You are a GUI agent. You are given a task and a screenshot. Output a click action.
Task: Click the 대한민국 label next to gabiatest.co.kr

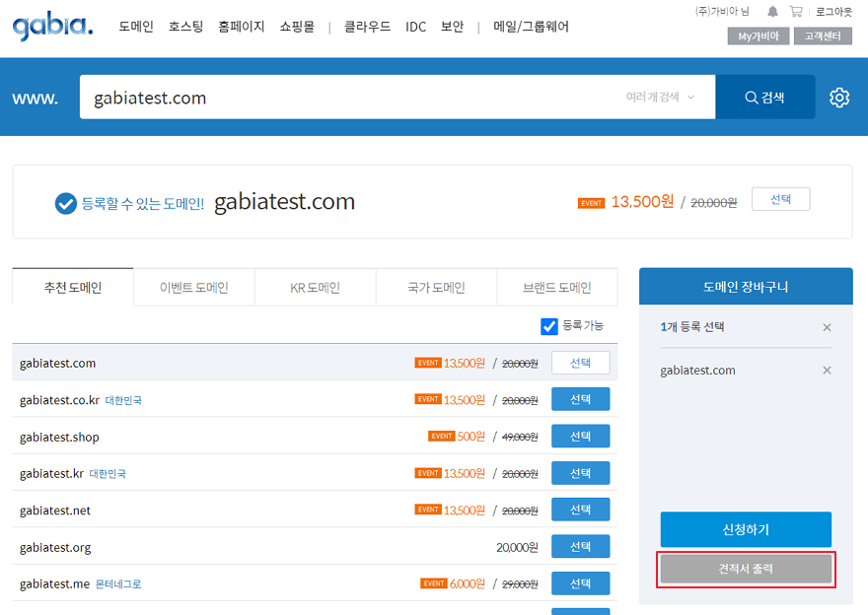pos(123,400)
